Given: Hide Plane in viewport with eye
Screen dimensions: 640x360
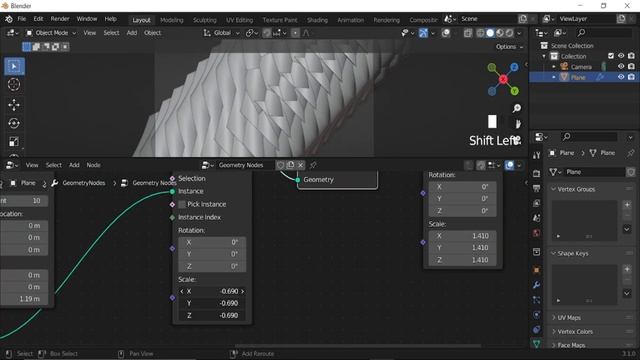Looking at the screenshot, I should 621,77.
